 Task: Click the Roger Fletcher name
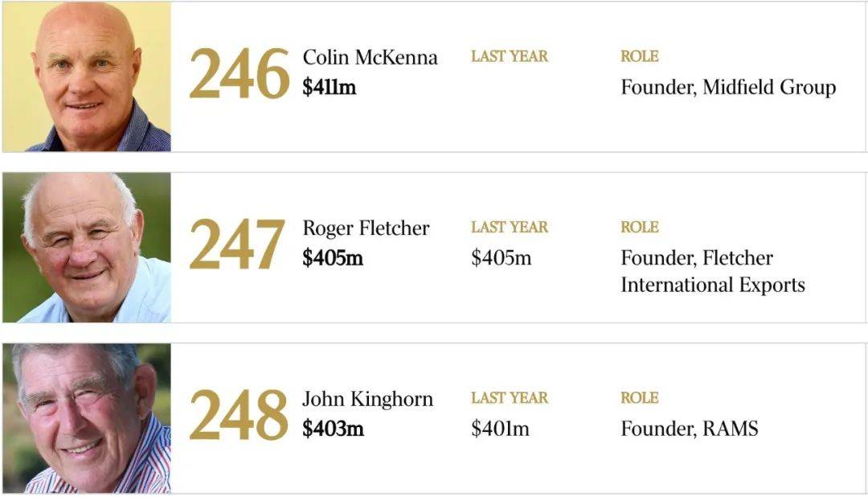(x=366, y=228)
